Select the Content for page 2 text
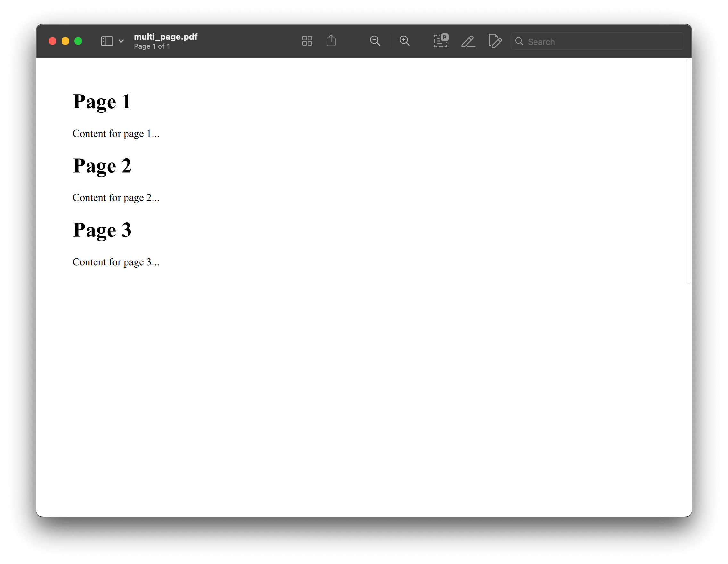 click(x=116, y=197)
